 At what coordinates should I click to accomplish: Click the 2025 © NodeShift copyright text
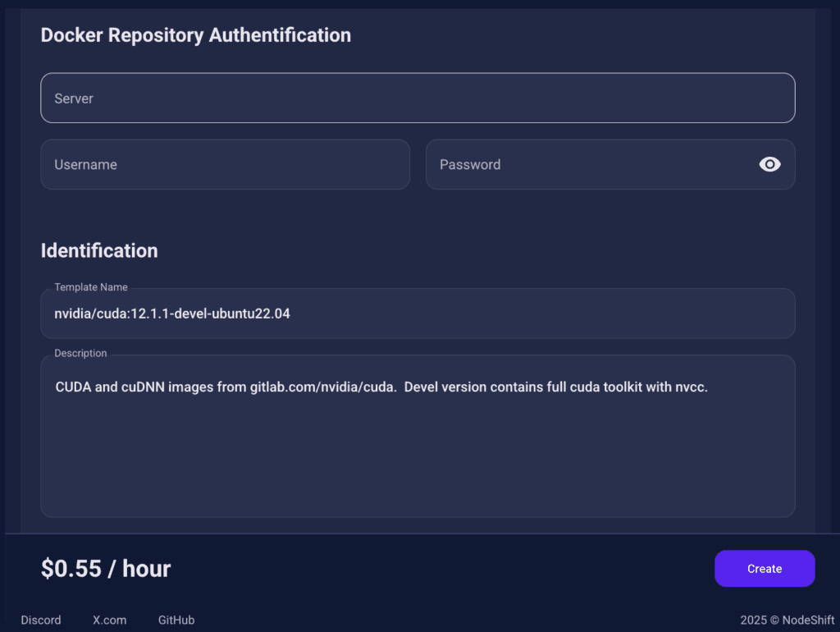787,621
